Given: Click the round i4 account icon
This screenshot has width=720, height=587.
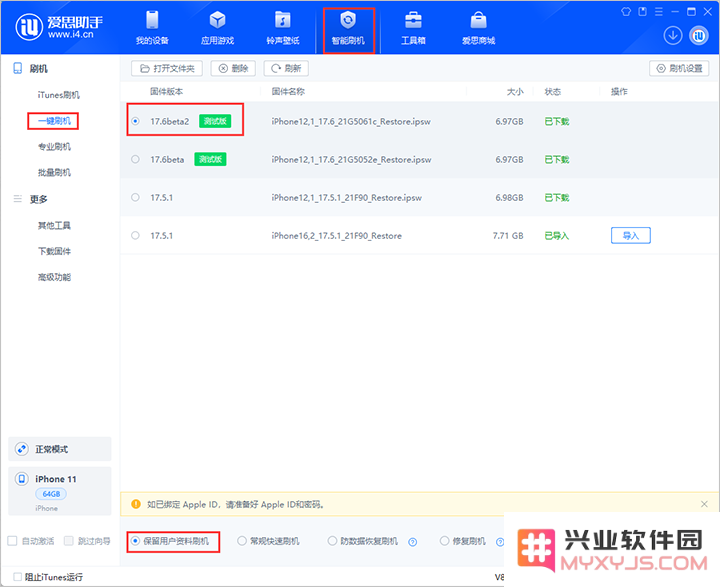Looking at the screenshot, I should pyautogui.click(x=699, y=35).
